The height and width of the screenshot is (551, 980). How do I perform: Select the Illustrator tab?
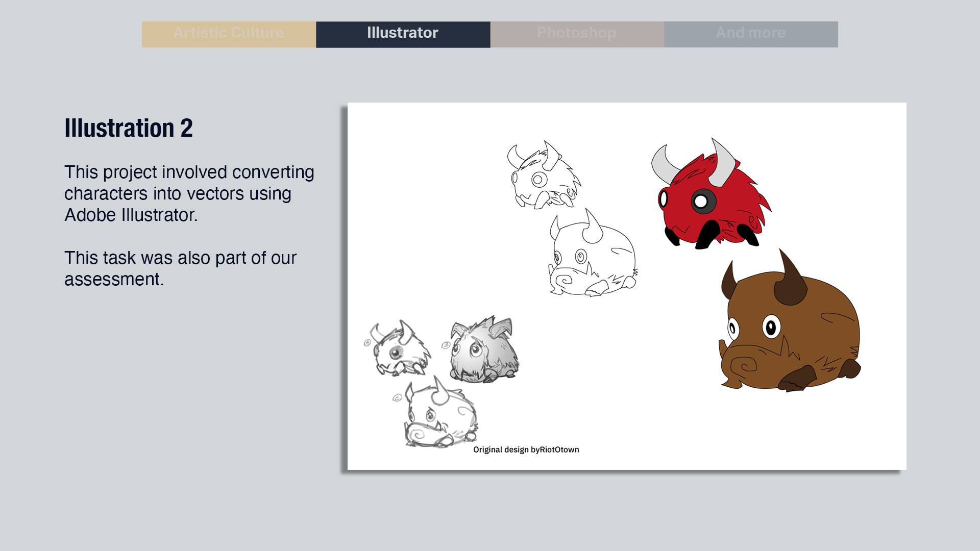click(403, 34)
